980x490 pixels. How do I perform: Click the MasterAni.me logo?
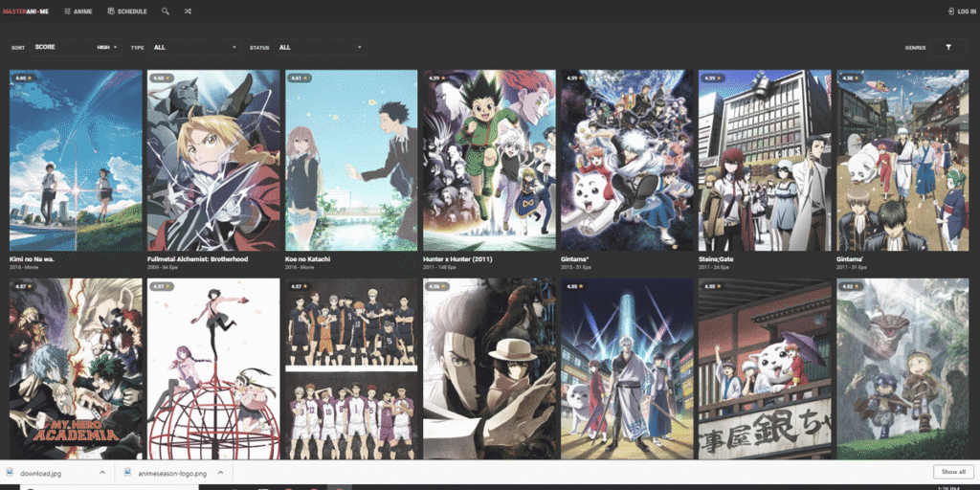(x=25, y=11)
